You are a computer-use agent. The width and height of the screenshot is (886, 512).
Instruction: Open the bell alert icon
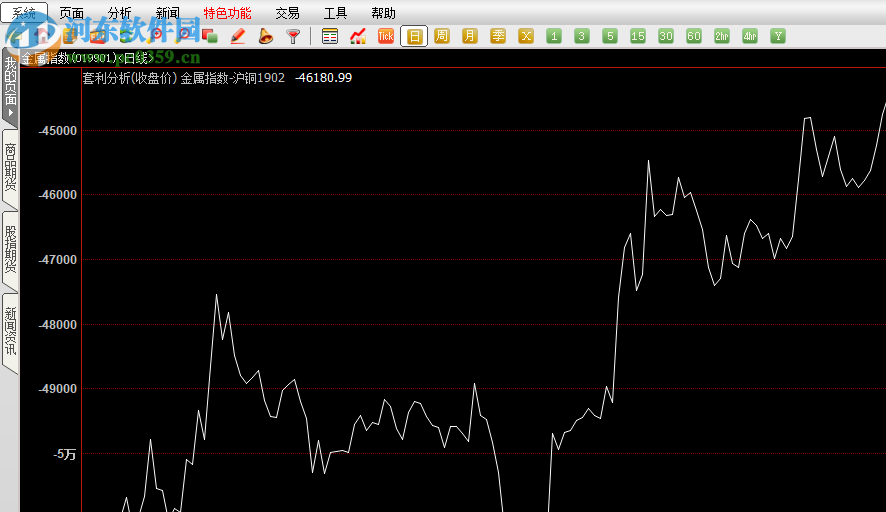tap(265, 36)
